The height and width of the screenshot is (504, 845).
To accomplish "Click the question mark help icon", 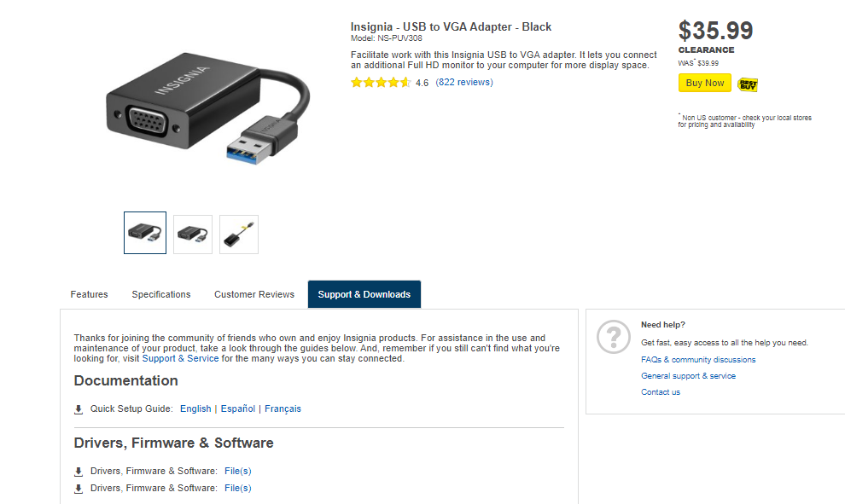I will pos(614,337).
